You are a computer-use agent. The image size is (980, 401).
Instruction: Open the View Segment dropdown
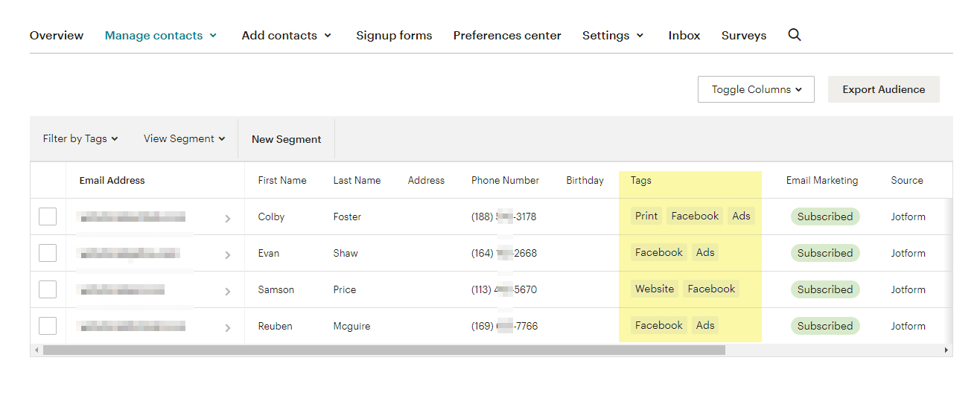(184, 139)
